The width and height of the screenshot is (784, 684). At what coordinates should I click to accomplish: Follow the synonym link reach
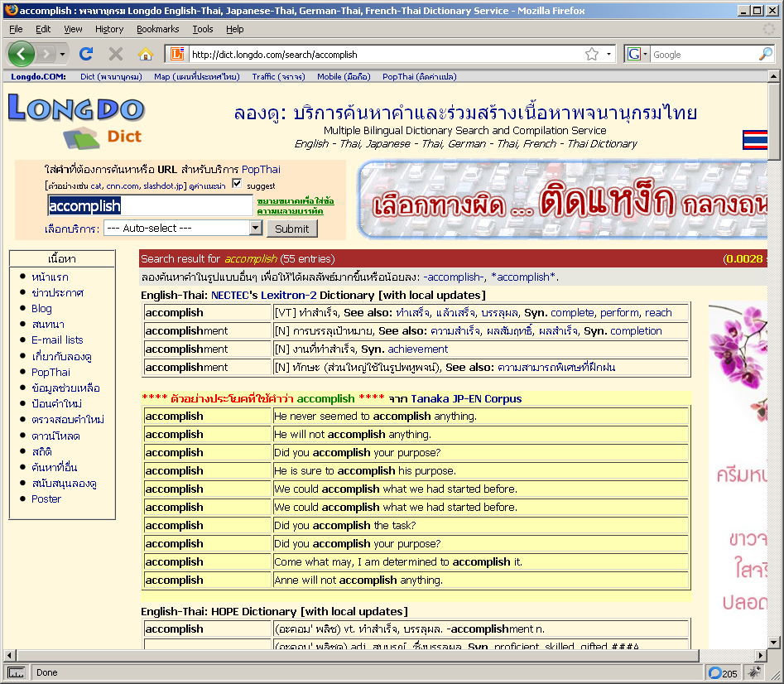click(x=658, y=312)
